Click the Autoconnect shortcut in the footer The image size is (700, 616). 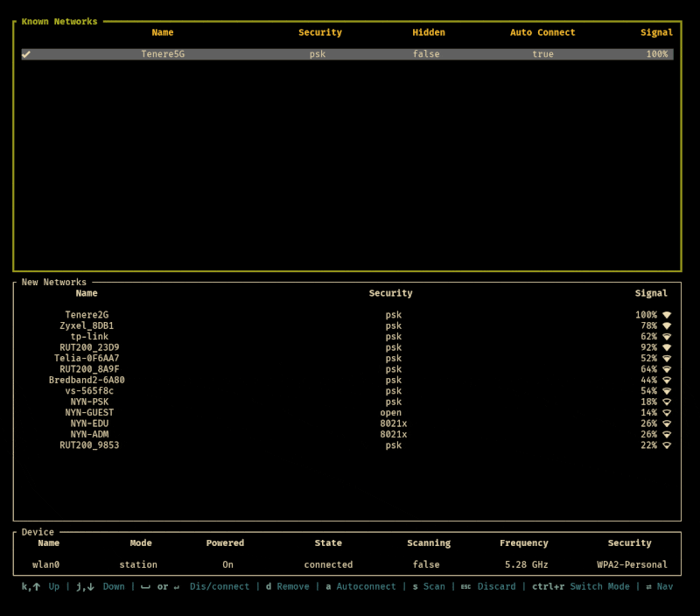[x=366, y=586]
